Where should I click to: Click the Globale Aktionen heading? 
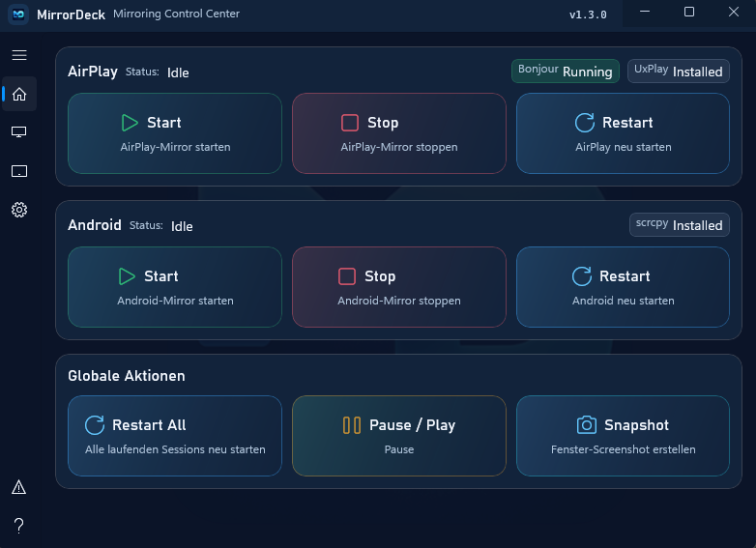coord(127,376)
